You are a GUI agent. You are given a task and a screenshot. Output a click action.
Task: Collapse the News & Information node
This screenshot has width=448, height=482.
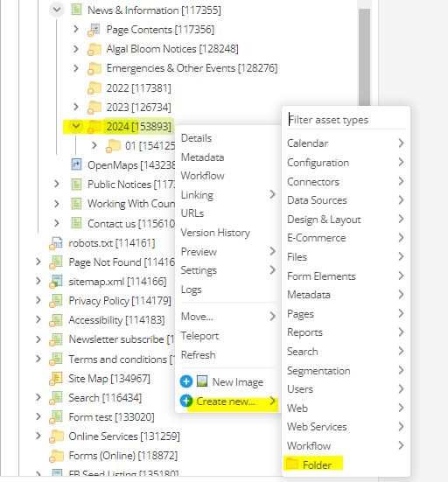[57, 10]
